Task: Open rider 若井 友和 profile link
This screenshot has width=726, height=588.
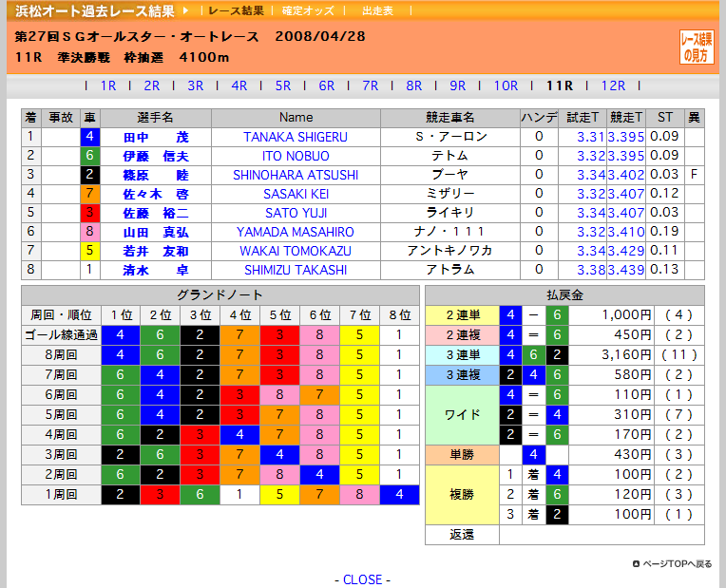Action: [x=156, y=252]
